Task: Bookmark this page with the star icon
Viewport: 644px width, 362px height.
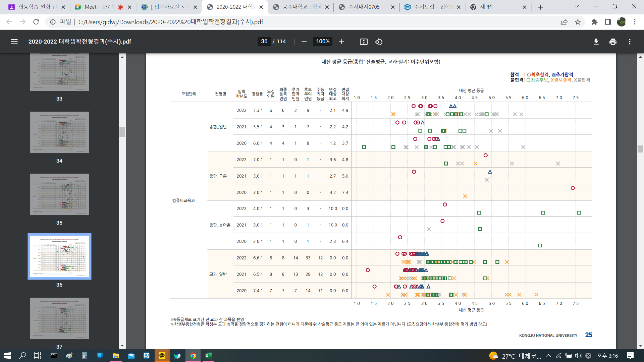Action: [578, 22]
